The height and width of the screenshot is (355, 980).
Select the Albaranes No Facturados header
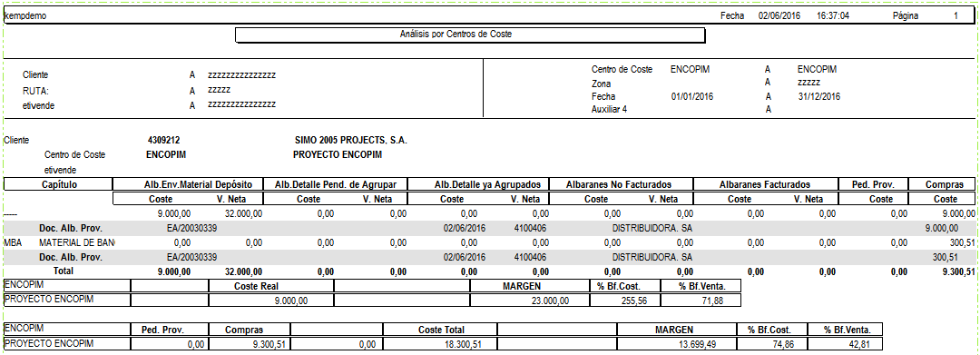click(618, 184)
